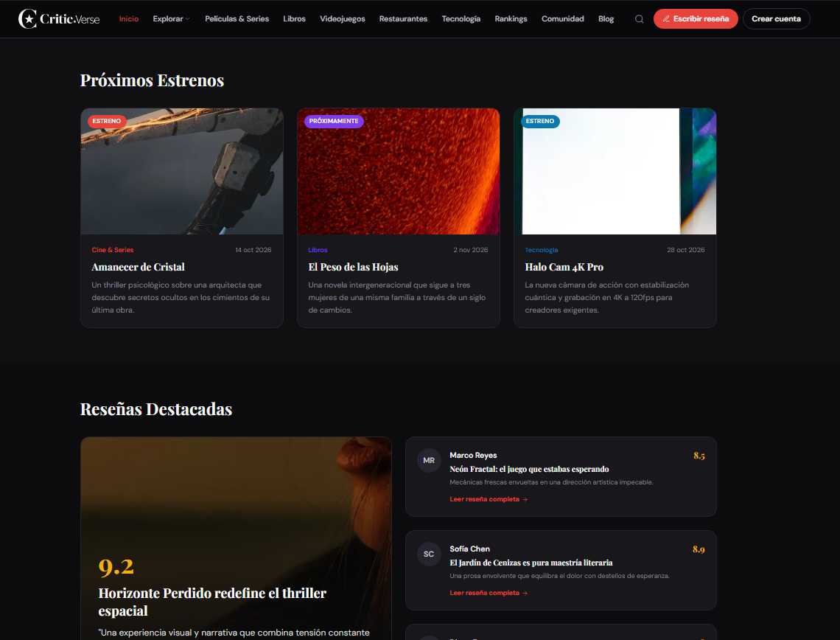
Task: Select Tecnología in the navbar
Action: point(461,18)
